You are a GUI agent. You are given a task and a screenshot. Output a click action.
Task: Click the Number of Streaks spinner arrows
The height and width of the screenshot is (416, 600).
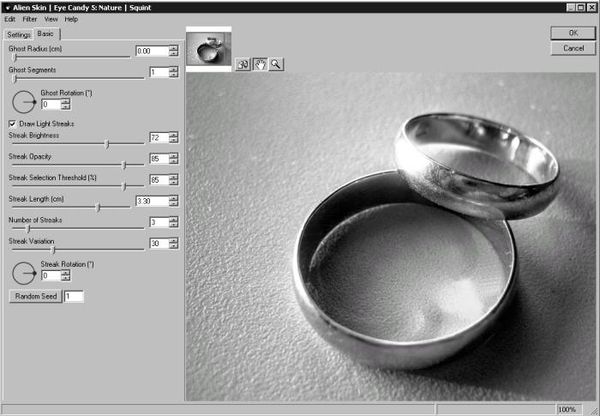[x=173, y=222]
